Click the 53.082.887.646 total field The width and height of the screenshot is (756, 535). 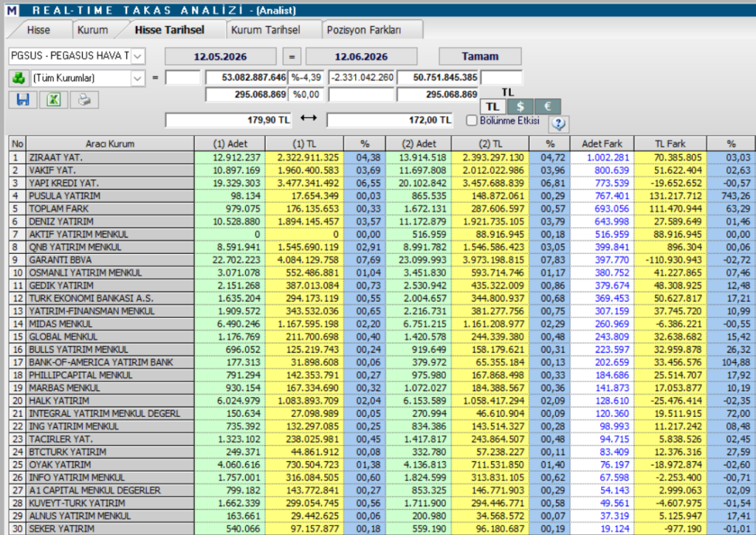coord(247,77)
